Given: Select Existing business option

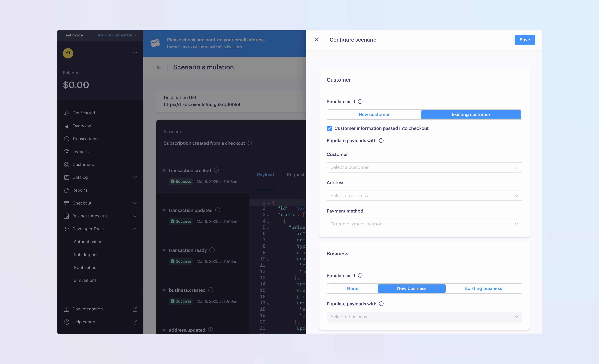Looking at the screenshot, I should 483,288.
